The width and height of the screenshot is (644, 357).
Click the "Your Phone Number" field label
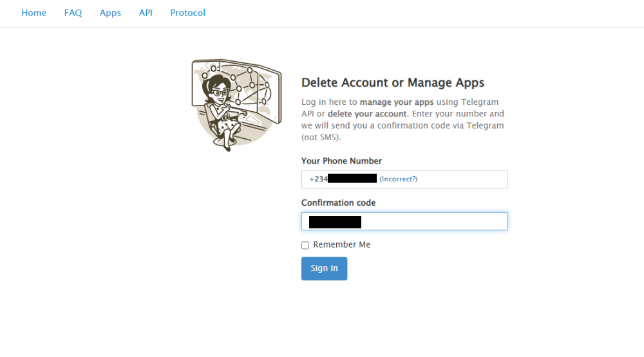[341, 161]
